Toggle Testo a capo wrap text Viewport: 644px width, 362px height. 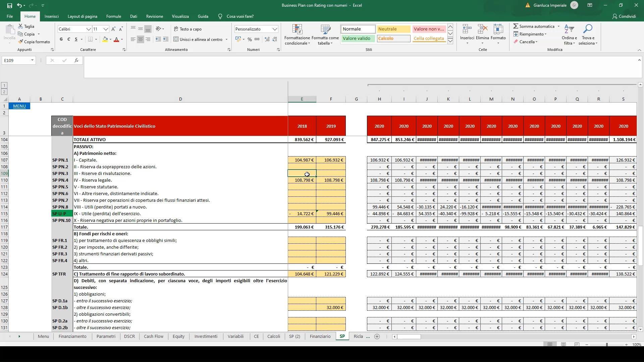coord(187,29)
